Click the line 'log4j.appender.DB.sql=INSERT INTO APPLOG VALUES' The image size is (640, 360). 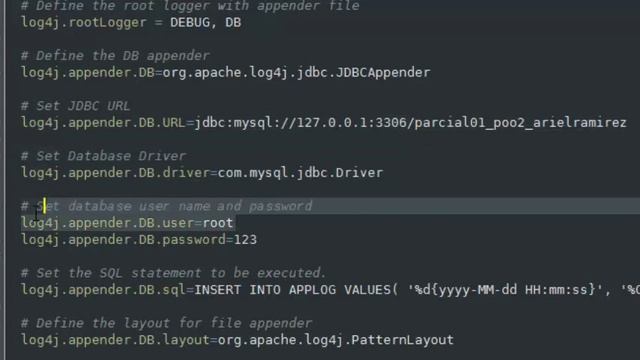[330, 290]
